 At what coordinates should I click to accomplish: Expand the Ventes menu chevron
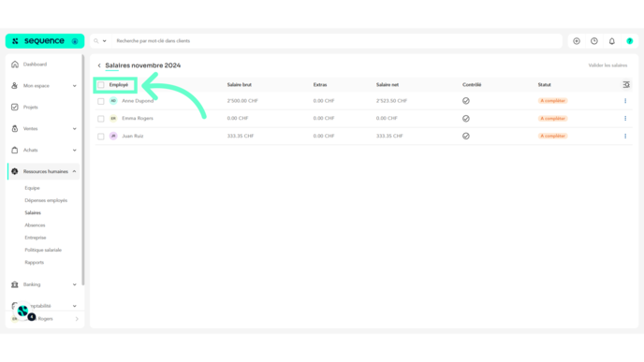[x=74, y=129]
